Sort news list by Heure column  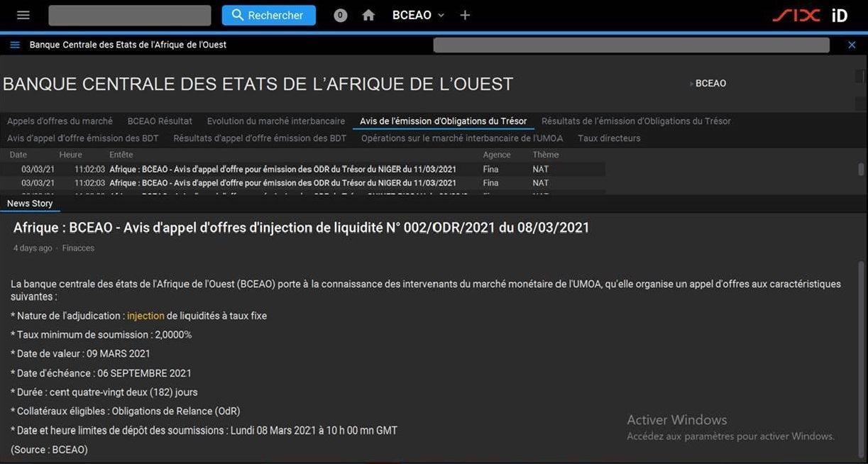pos(70,155)
